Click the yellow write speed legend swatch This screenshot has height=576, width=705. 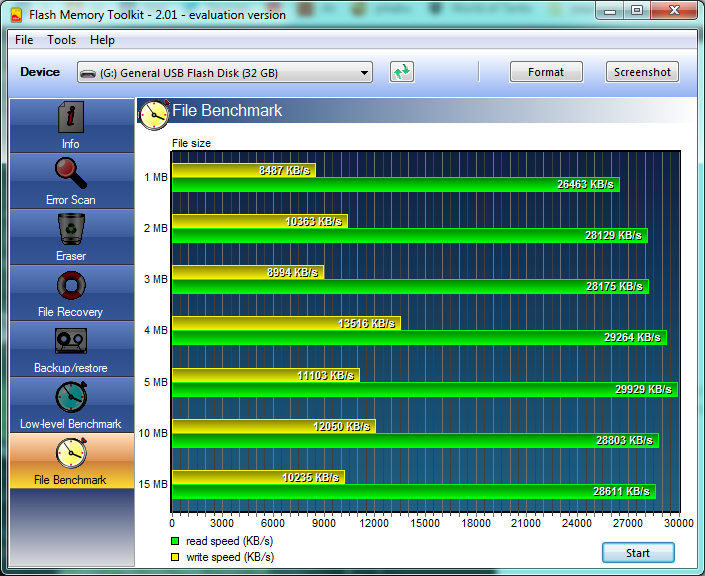point(176,557)
